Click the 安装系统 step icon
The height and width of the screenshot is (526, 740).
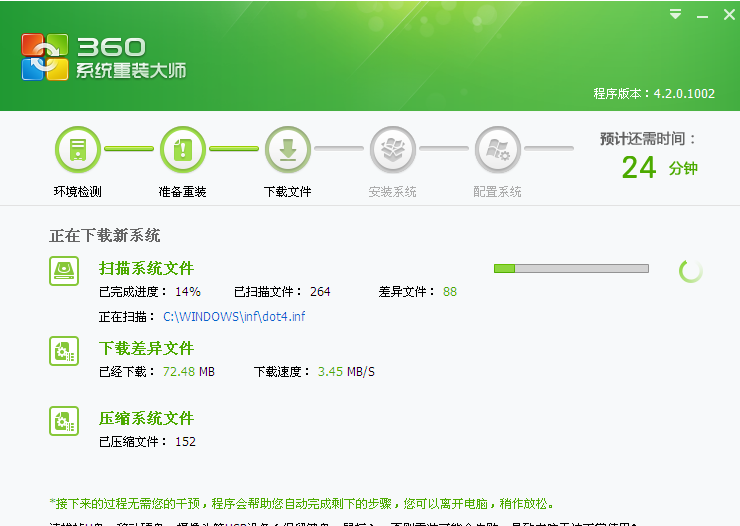pyautogui.click(x=393, y=150)
